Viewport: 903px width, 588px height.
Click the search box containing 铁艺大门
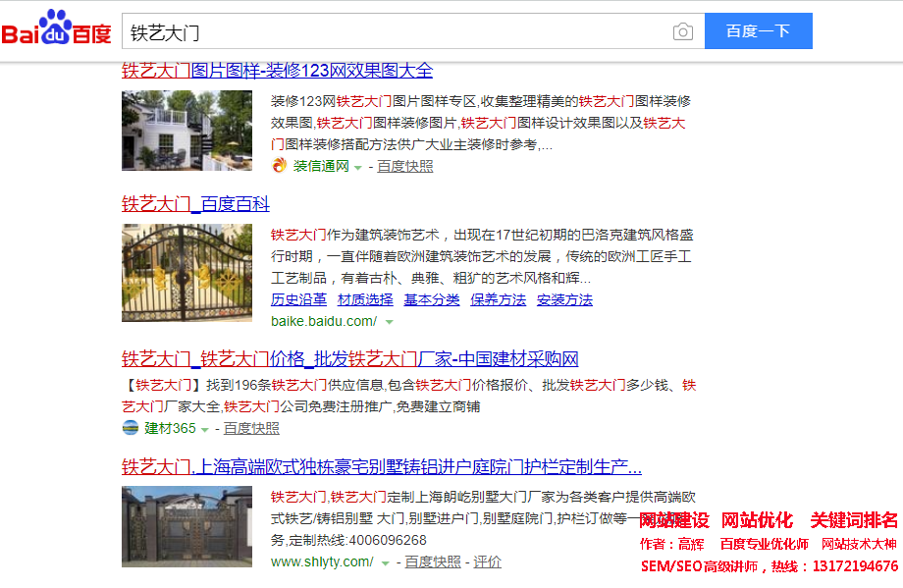click(393, 31)
